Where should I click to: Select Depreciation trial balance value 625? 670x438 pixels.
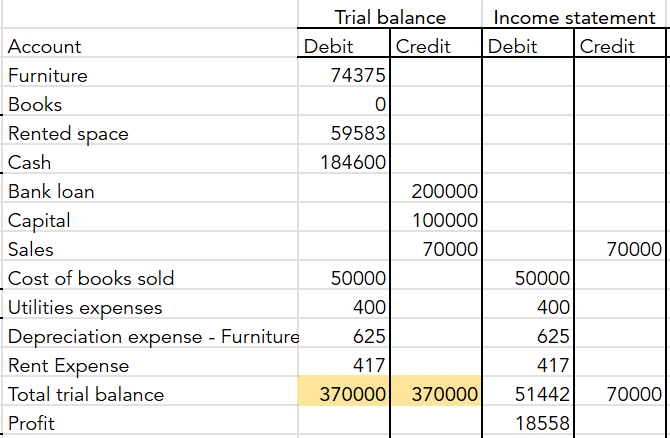[344, 334]
